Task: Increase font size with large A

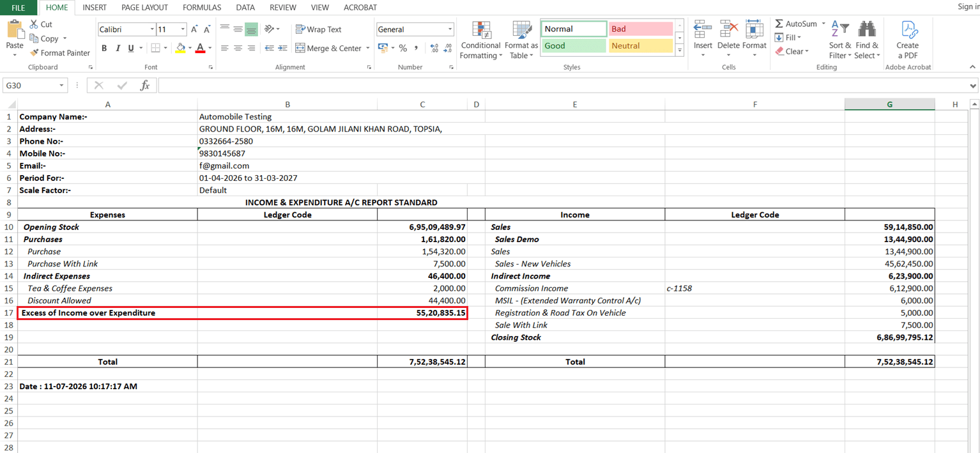Action: point(195,29)
